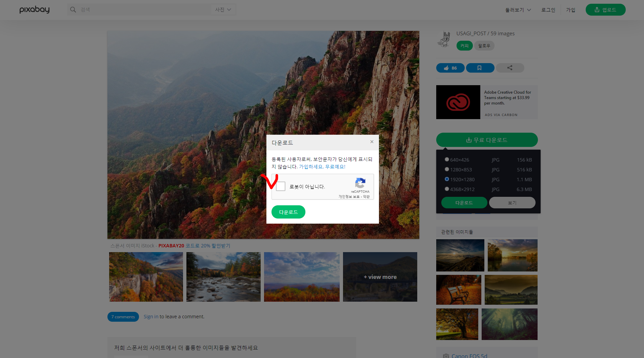
Task: Expand the 둘러보기 menu
Action: point(518,10)
